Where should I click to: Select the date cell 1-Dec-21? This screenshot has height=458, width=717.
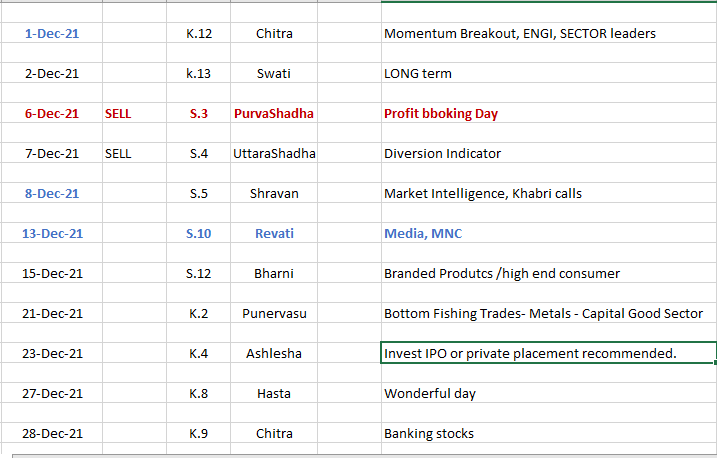(52, 33)
